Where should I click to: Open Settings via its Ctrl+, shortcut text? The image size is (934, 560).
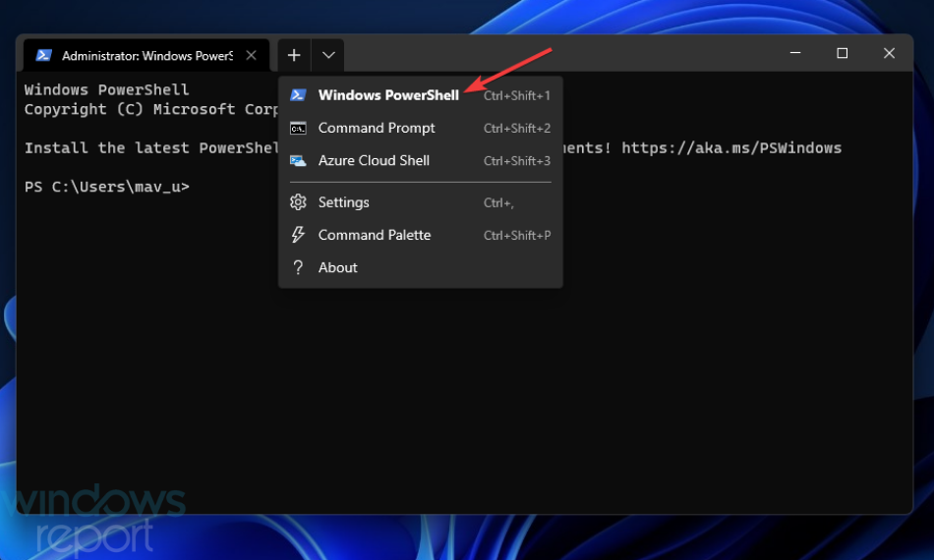(498, 203)
